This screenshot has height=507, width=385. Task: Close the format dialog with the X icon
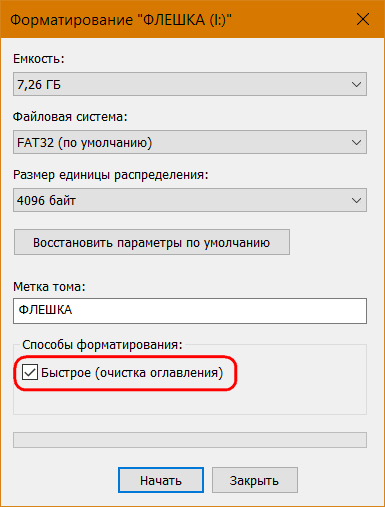[x=363, y=19]
